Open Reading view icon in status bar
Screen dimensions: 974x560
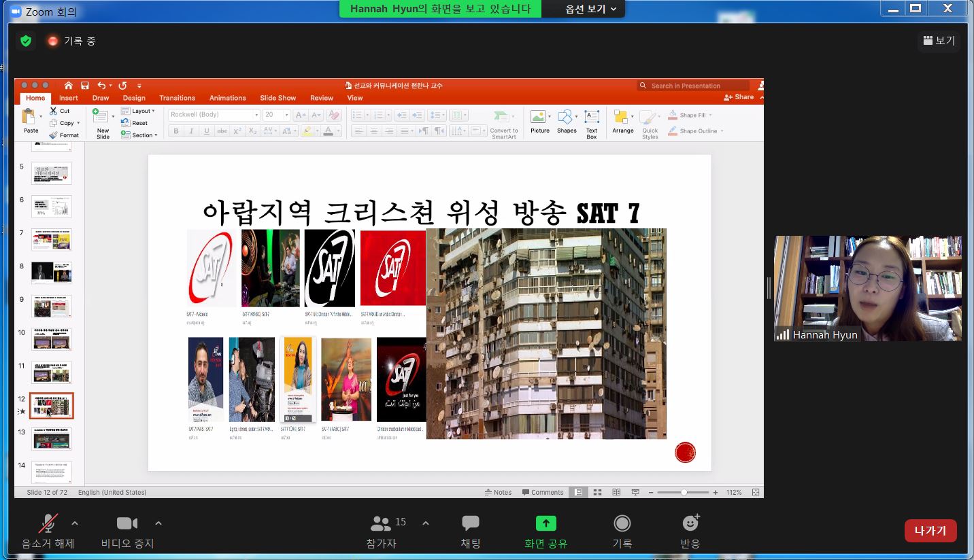(x=616, y=492)
